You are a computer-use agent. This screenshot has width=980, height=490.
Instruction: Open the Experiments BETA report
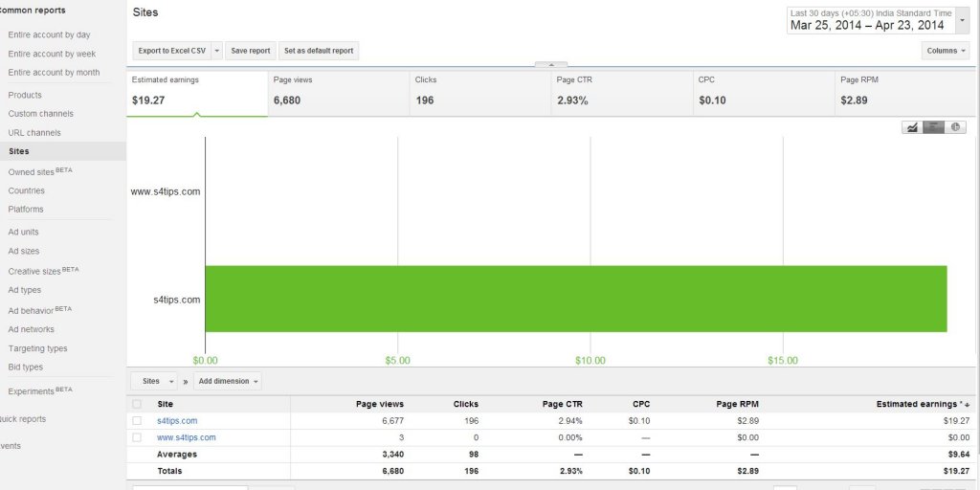point(40,390)
